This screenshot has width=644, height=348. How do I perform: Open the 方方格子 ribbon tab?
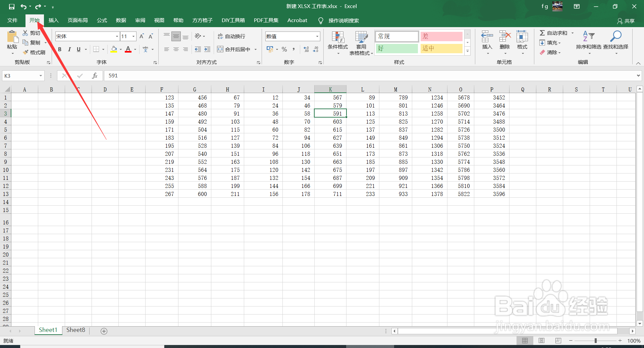[202, 20]
